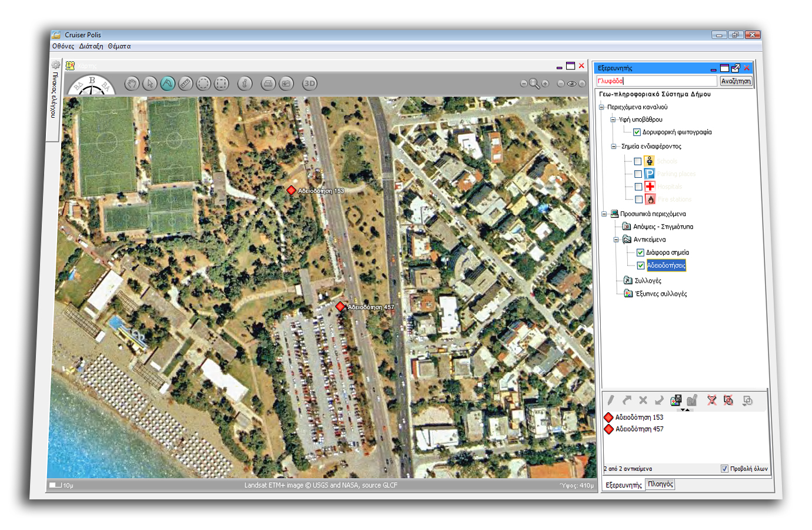Screen dimensions: 812x530
Task: Enable the Hospitals layer checkbox
Action: click(x=638, y=187)
